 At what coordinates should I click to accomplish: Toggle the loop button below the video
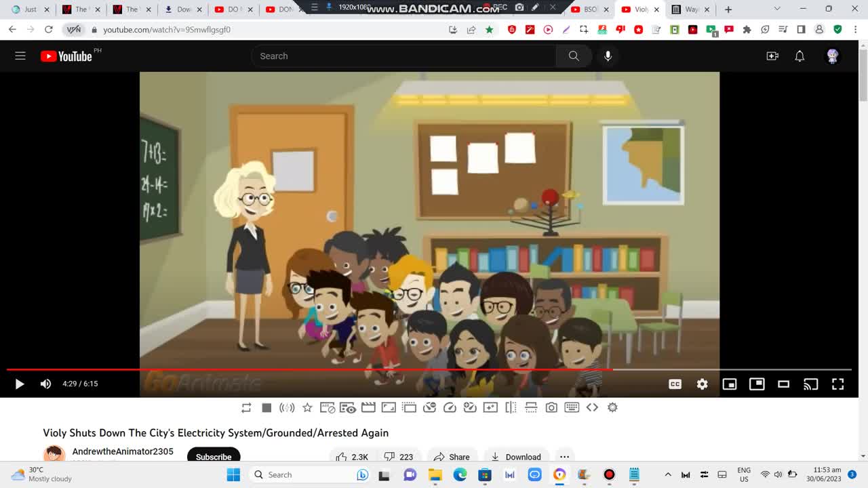point(246,407)
